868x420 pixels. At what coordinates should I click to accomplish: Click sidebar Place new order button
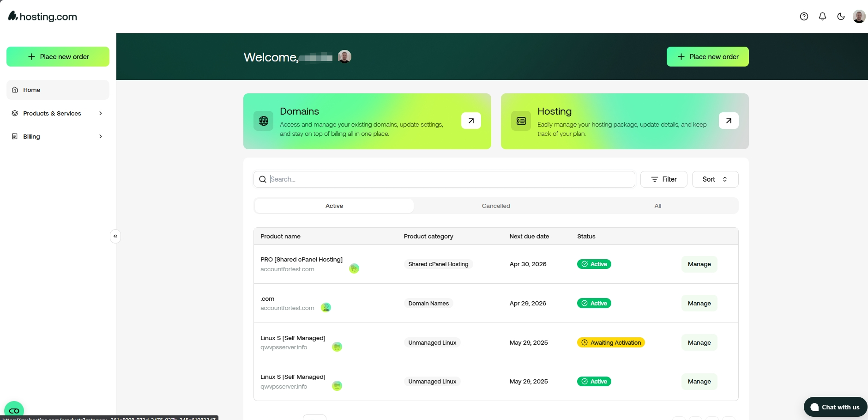[58, 56]
